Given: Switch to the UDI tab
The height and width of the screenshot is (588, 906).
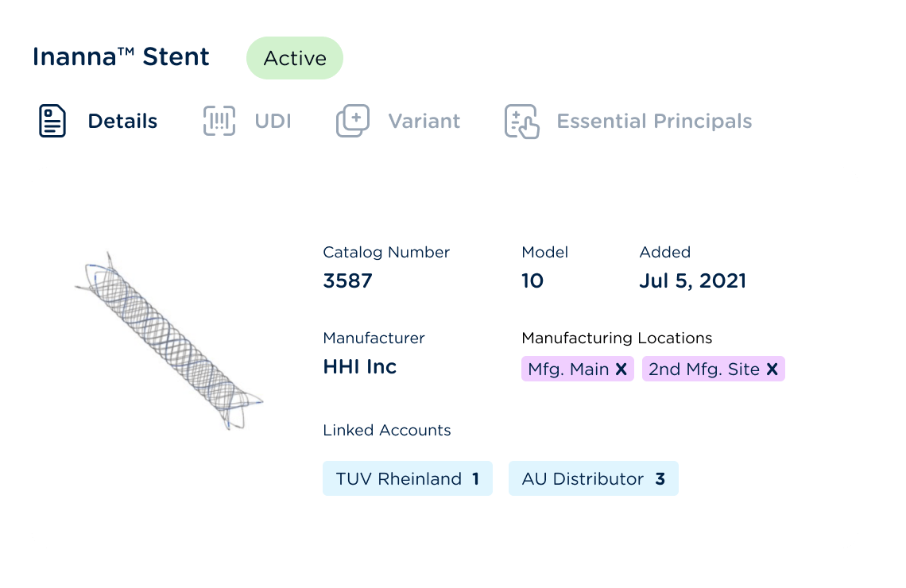Looking at the screenshot, I should point(273,122).
